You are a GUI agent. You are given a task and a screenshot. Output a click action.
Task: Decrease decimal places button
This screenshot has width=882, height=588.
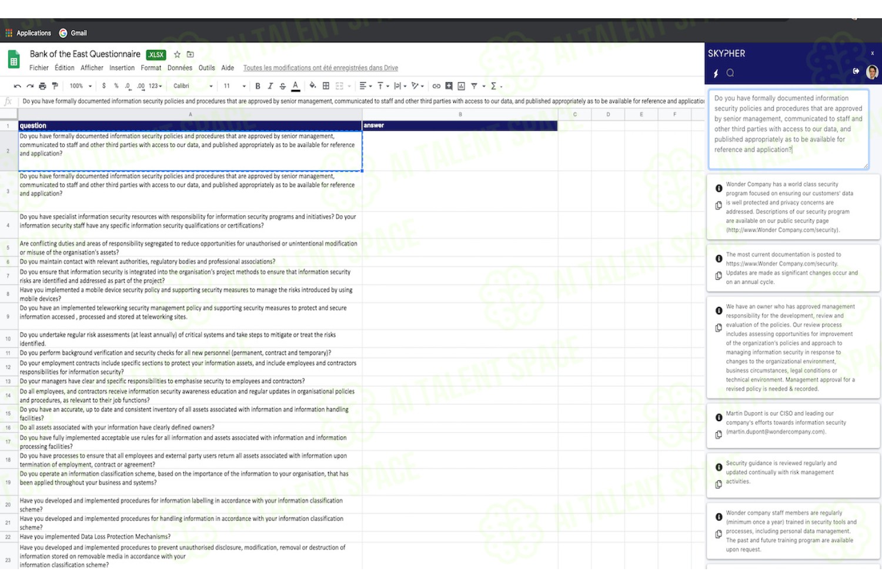[128, 86]
